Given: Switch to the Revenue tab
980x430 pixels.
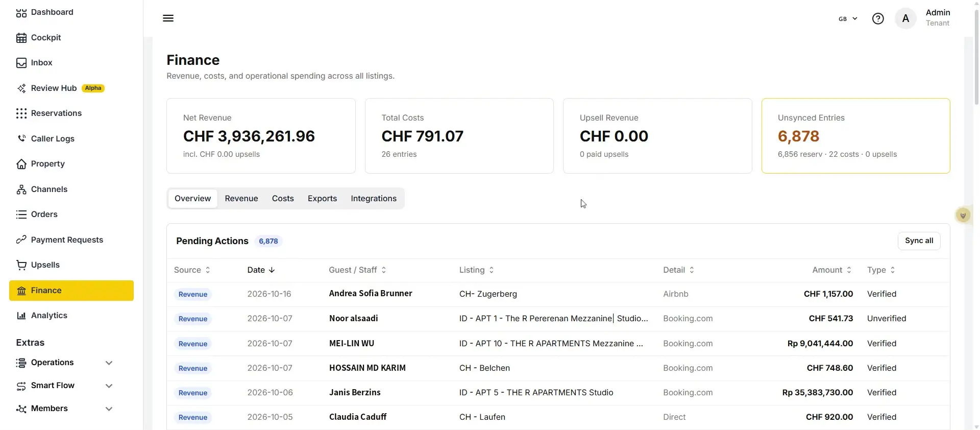Looking at the screenshot, I should (x=241, y=199).
